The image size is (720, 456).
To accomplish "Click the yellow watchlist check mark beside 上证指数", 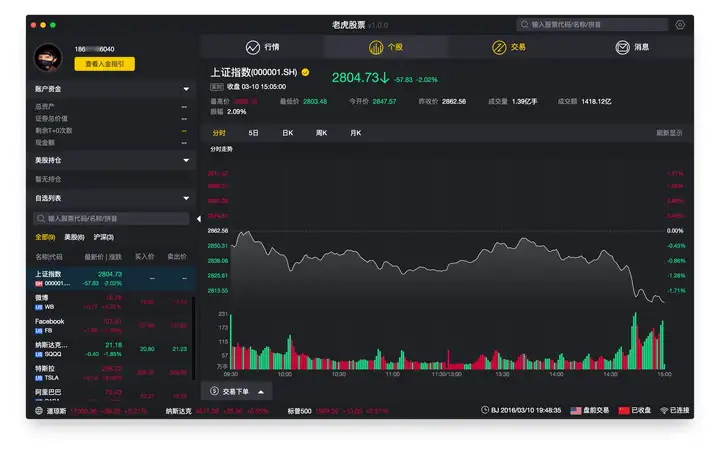I will pyautogui.click(x=305, y=72).
